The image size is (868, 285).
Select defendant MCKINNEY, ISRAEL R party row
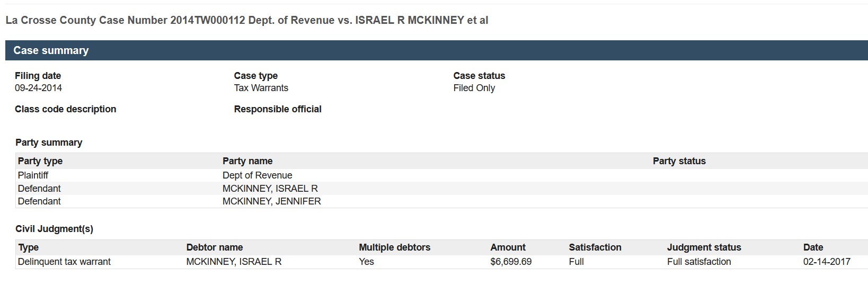(442, 189)
